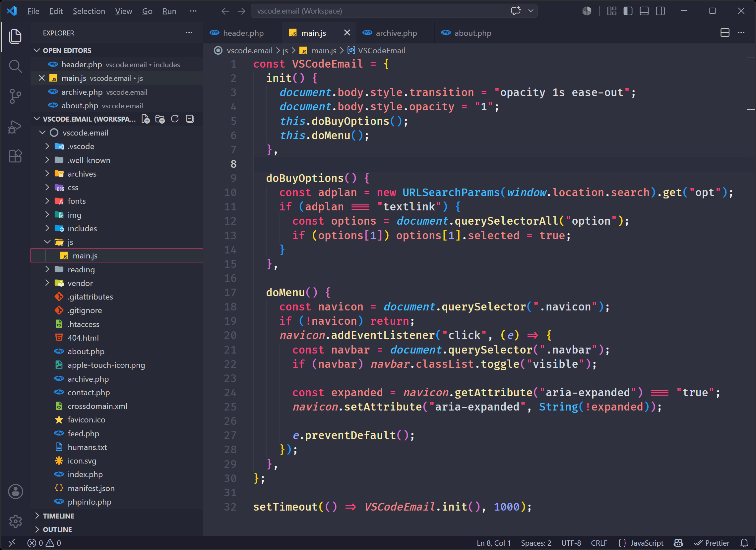Open the File menu

tap(33, 11)
